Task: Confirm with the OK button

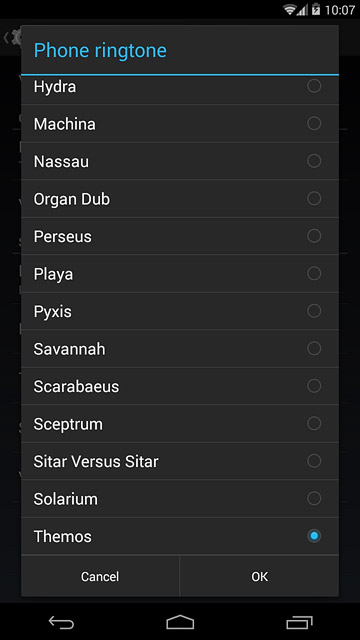Action: [259, 576]
